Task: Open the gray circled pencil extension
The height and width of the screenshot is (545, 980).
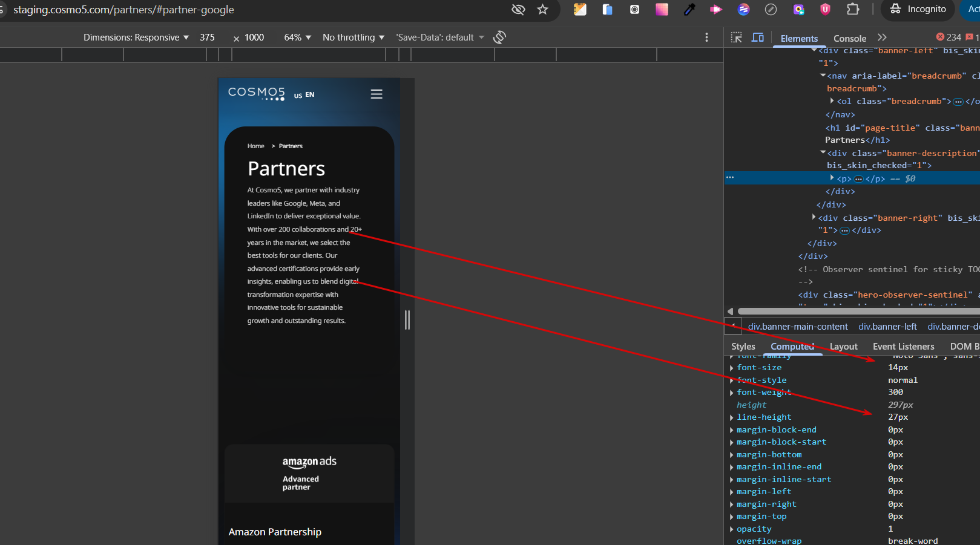Action: 771,9
